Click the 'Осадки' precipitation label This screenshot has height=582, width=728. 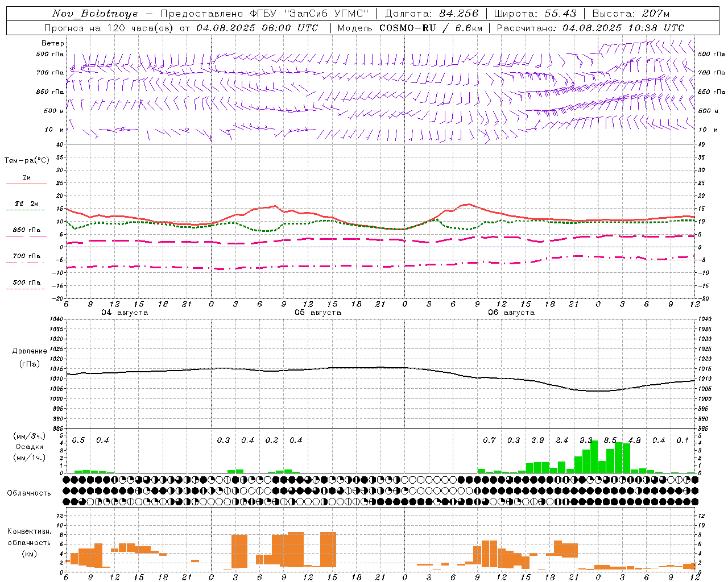tap(29, 447)
